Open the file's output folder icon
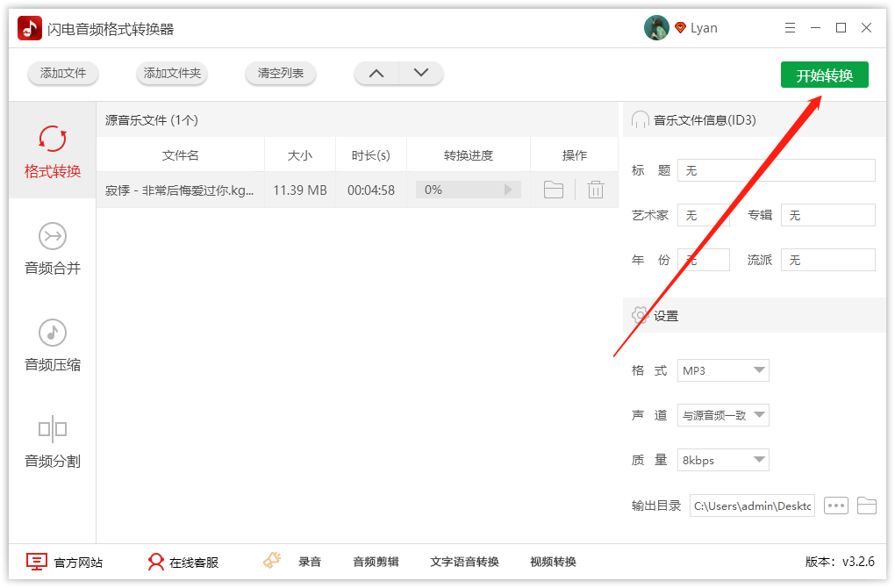Image resolution: width=895 pixels, height=588 pixels. point(554,190)
